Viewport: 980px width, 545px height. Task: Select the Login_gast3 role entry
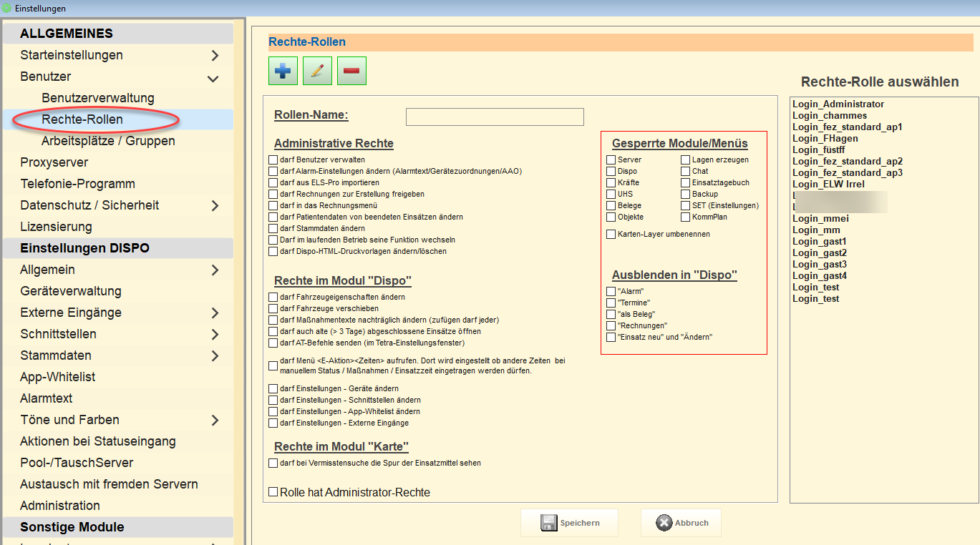click(x=819, y=265)
